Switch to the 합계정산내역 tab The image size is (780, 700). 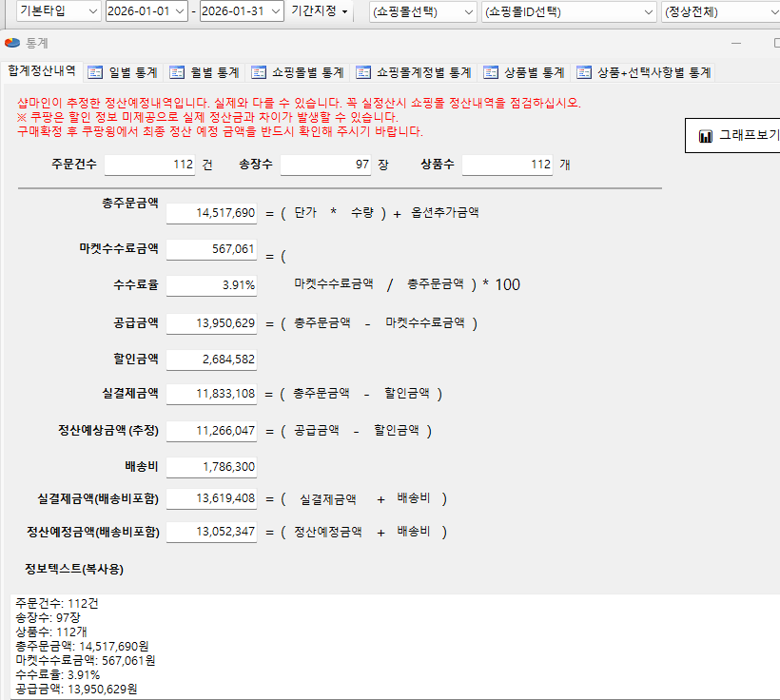click(x=41, y=71)
